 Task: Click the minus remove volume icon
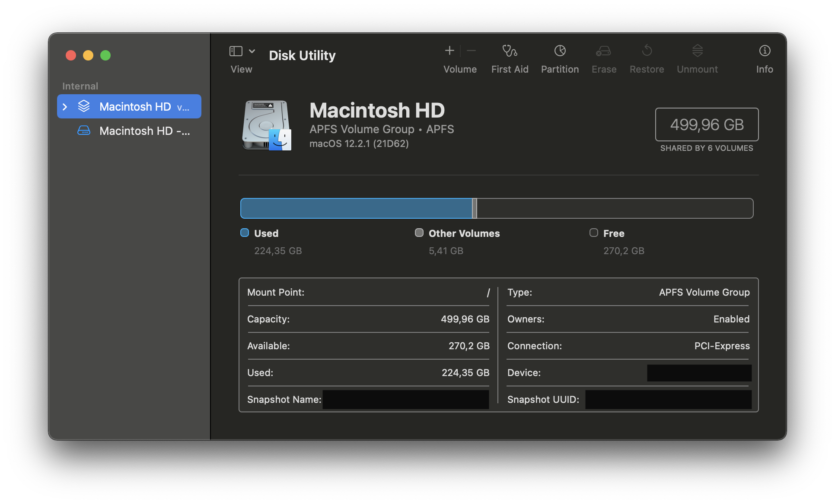tap(472, 51)
